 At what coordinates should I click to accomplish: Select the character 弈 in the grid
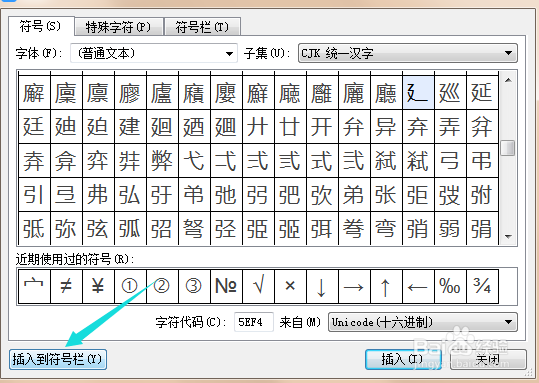pos(98,161)
